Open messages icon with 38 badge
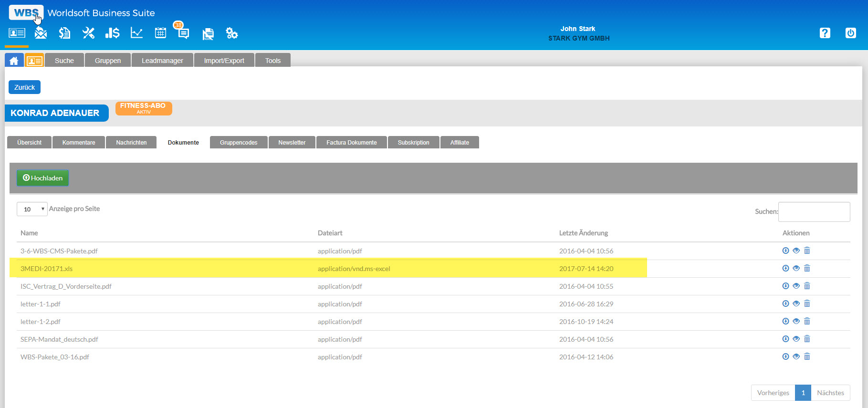Image resolution: width=868 pixels, height=408 pixels. click(183, 33)
